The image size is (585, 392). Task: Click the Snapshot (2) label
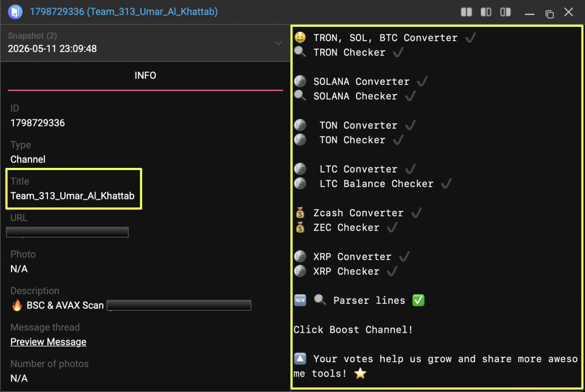coord(32,36)
